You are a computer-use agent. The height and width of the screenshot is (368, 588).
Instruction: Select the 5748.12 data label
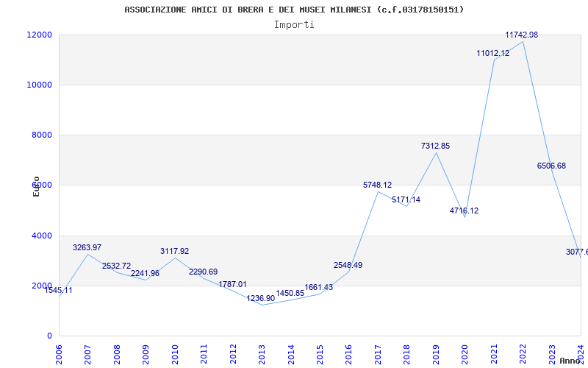click(377, 185)
